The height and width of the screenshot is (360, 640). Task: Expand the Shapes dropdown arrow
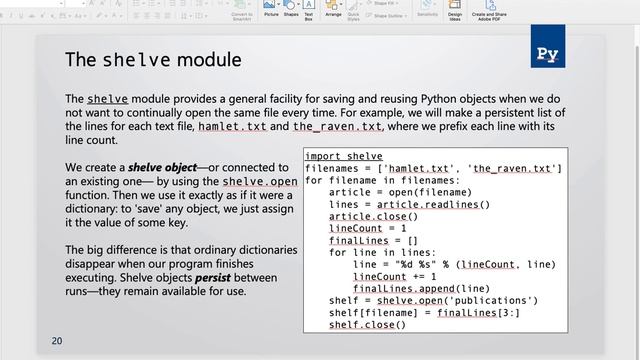coord(298,4)
